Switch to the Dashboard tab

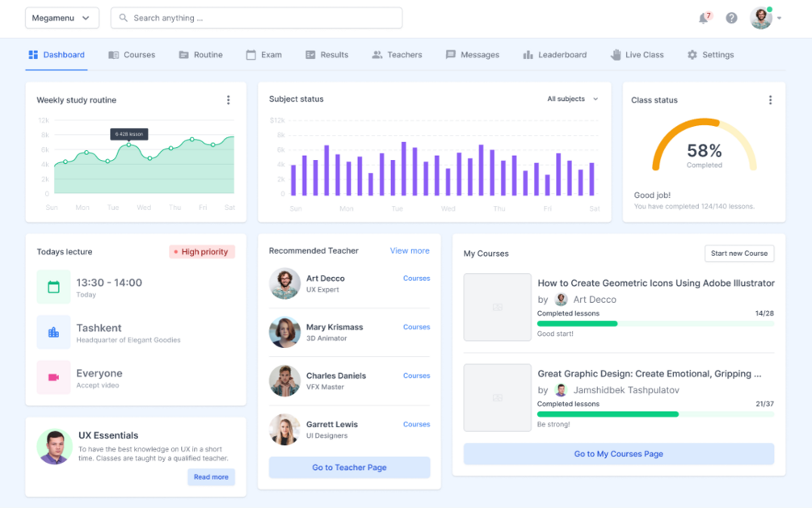(x=57, y=54)
